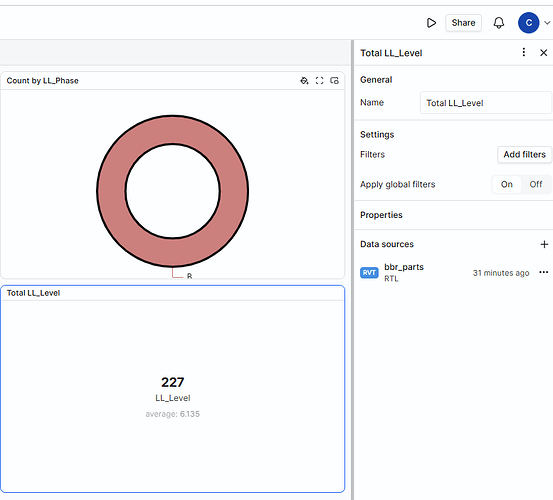This screenshot has height=500, width=553.
Task: Edit the Name field containing Total LL_Level
Action: click(486, 103)
